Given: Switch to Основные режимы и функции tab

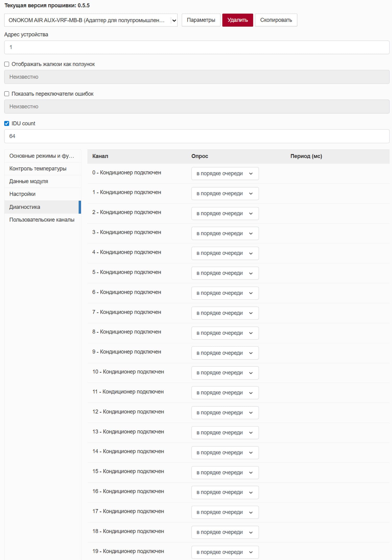Looking at the screenshot, I should [x=42, y=156].
